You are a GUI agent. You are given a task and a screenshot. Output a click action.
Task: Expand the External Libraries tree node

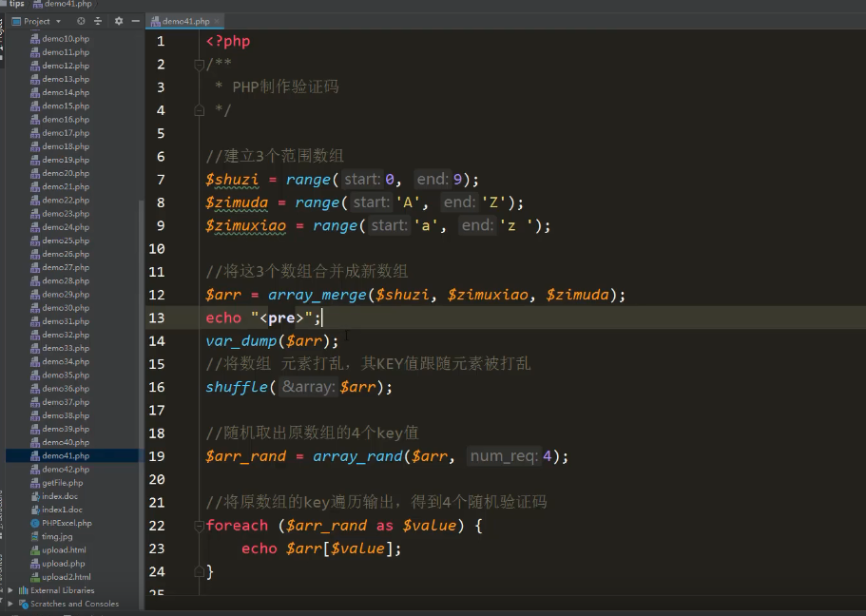[x=10, y=590]
